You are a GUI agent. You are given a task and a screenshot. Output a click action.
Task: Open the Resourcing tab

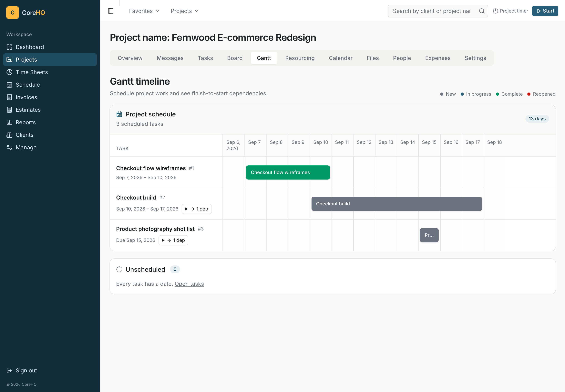300,58
